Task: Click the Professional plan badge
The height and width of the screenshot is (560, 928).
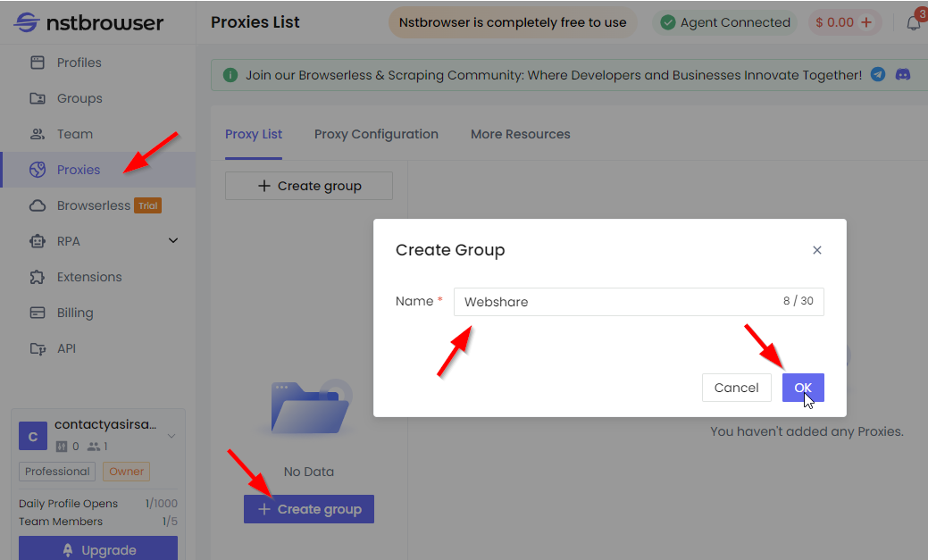Action: (x=57, y=472)
